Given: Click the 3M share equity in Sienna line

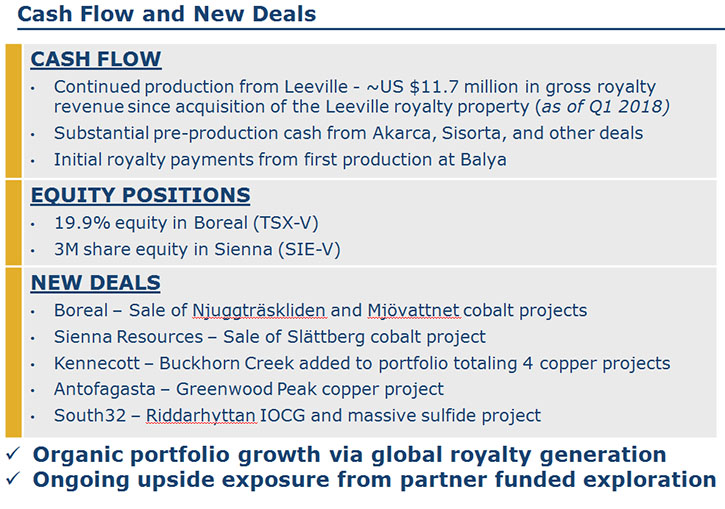Looking at the screenshot, I should coord(197,250).
